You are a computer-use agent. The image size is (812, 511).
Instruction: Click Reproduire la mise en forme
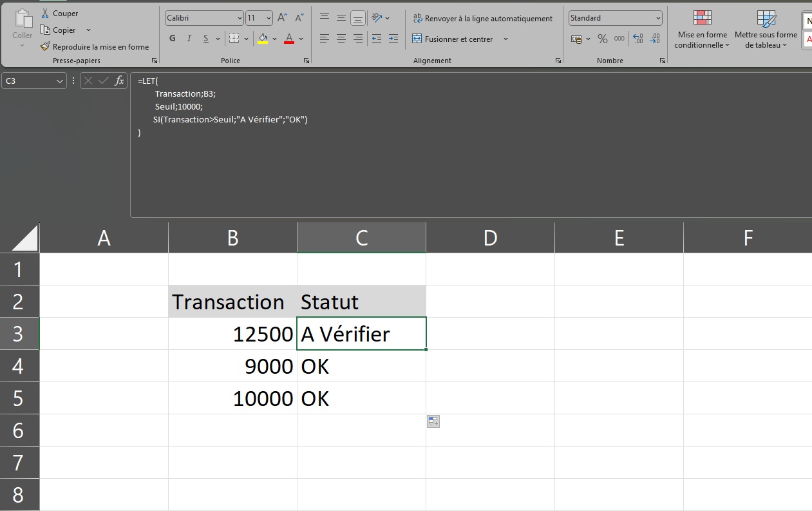pos(95,46)
